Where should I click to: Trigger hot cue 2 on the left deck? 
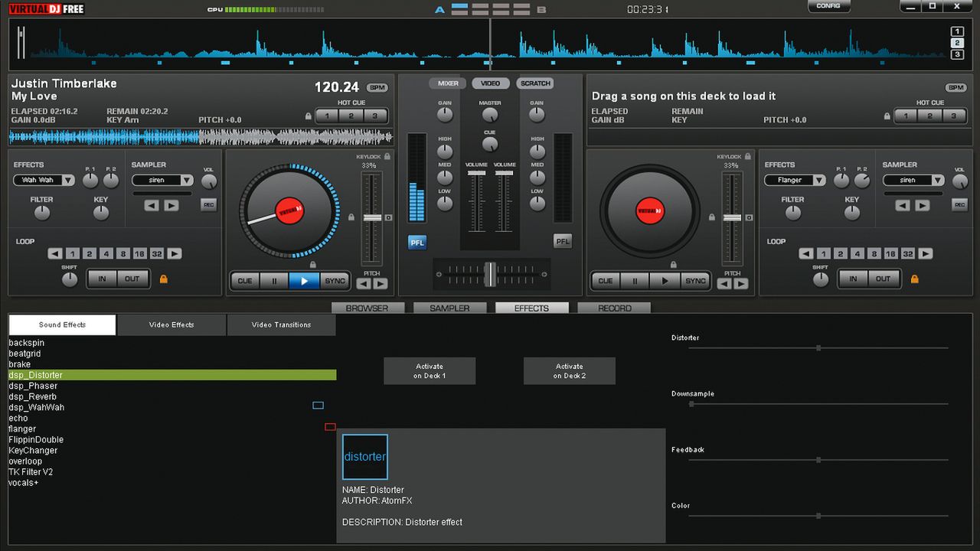click(351, 116)
